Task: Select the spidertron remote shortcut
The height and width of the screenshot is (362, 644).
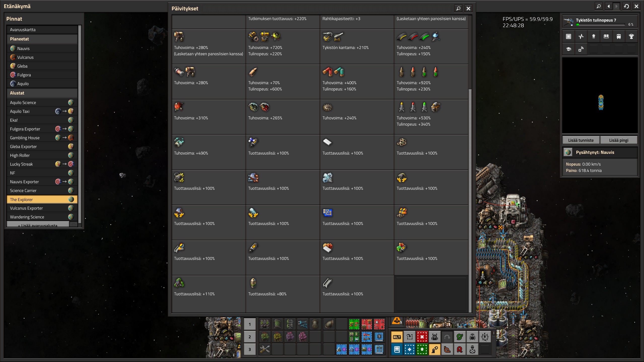Action: tap(472, 337)
